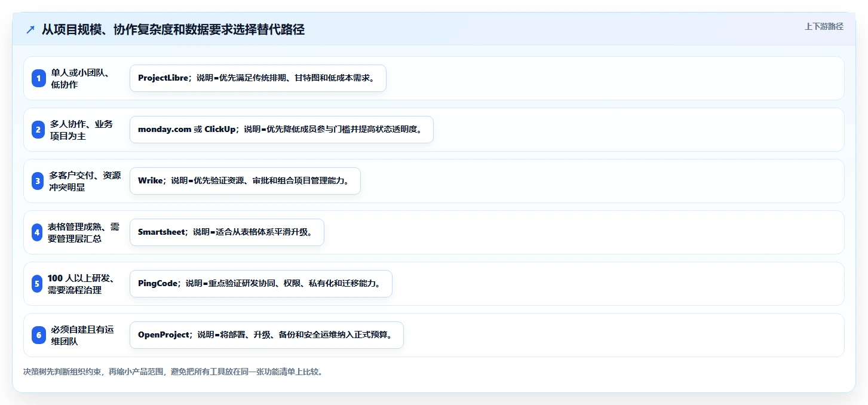Click the number 4 step badge

click(37, 232)
